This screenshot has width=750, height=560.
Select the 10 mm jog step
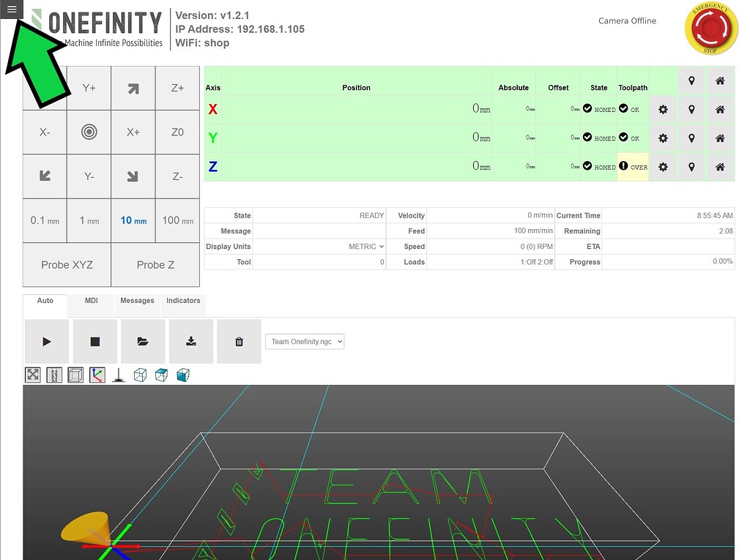pos(133,220)
